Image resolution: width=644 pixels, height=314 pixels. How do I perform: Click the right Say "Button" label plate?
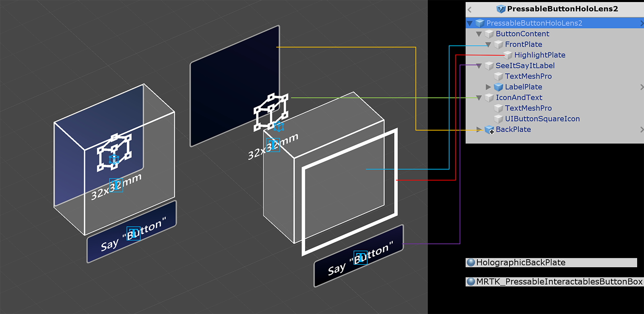pos(359,256)
